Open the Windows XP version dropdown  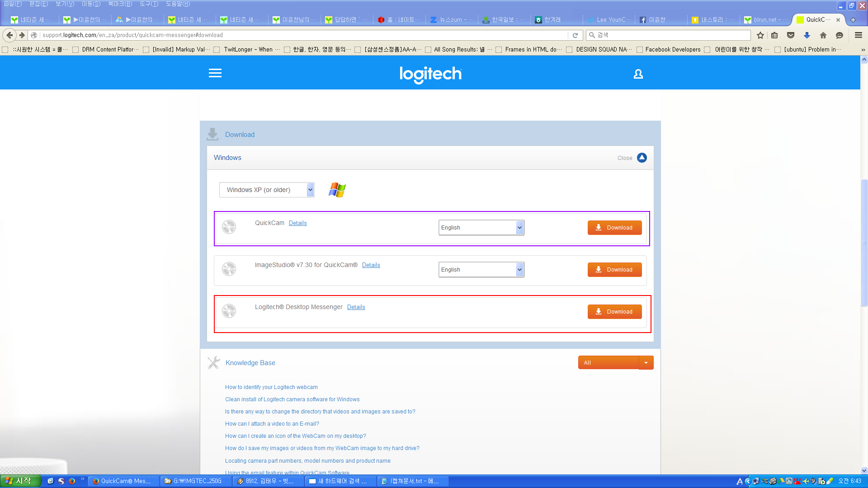click(267, 190)
